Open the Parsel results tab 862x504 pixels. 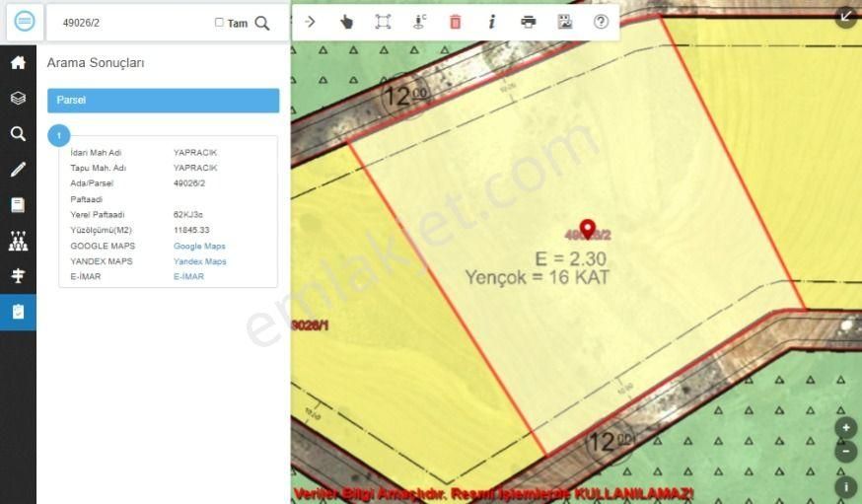point(163,101)
